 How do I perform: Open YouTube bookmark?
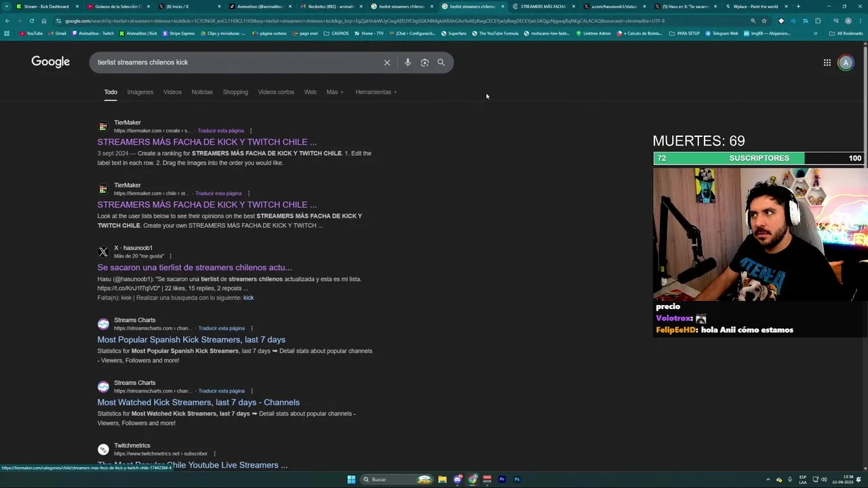(x=31, y=33)
